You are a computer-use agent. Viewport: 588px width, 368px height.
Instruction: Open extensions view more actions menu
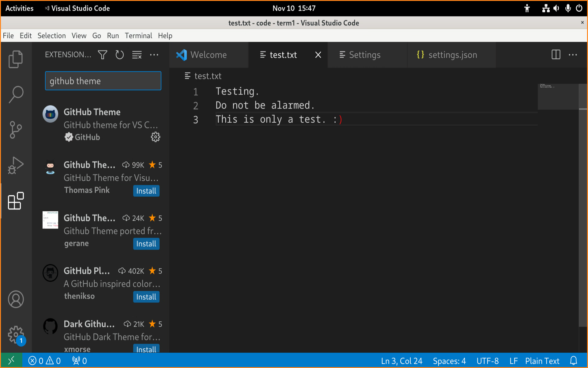click(154, 55)
